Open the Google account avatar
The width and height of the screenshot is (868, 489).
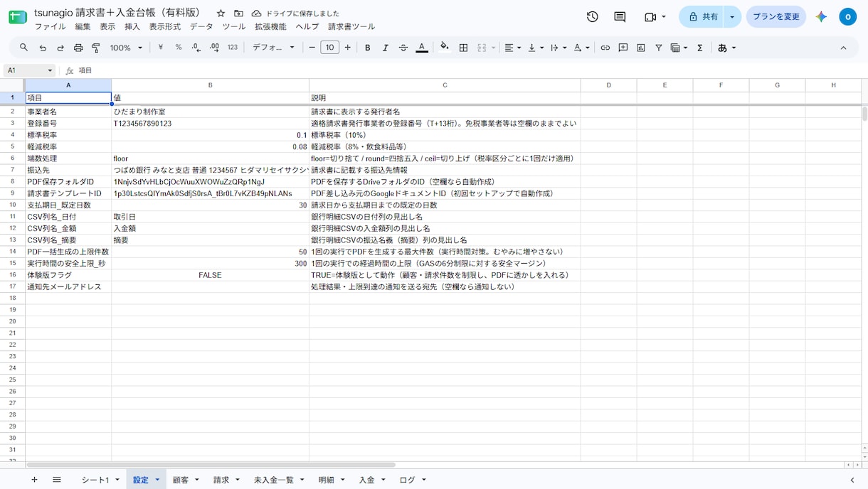point(847,17)
